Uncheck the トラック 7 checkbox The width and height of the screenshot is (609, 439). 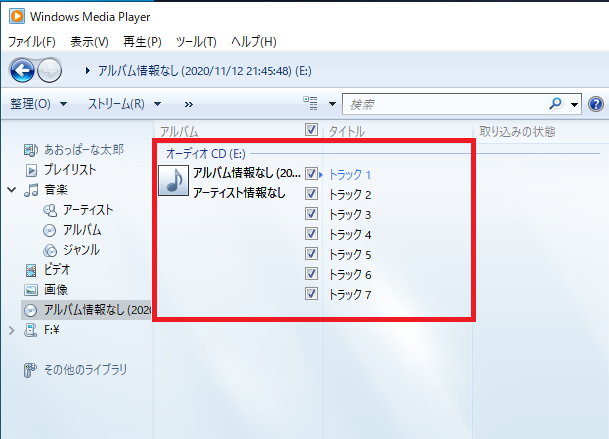click(x=311, y=293)
